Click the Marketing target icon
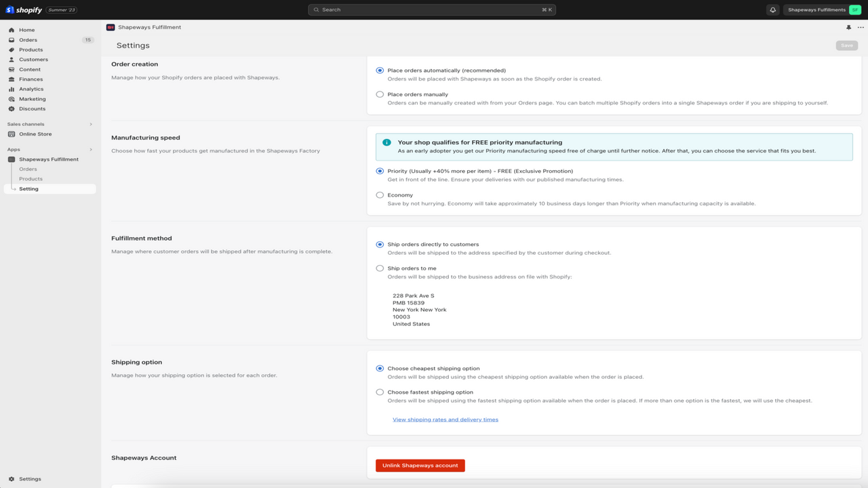This screenshot has width=868, height=488. [x=12, y=99]
